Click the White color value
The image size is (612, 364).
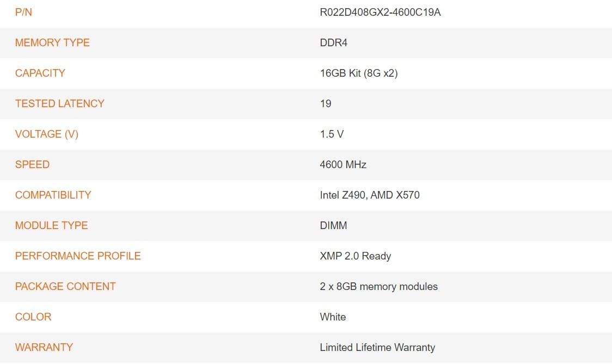point(333,317)
